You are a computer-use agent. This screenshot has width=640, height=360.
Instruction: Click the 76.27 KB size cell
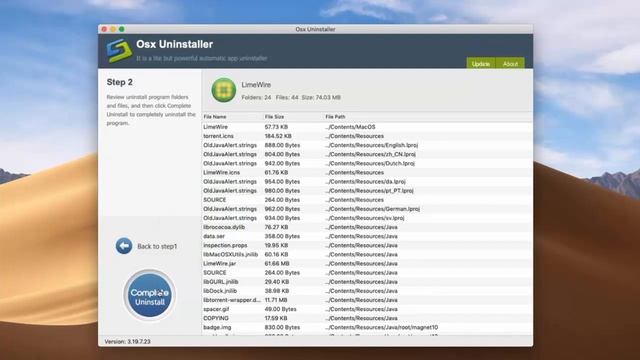(276, 227)
